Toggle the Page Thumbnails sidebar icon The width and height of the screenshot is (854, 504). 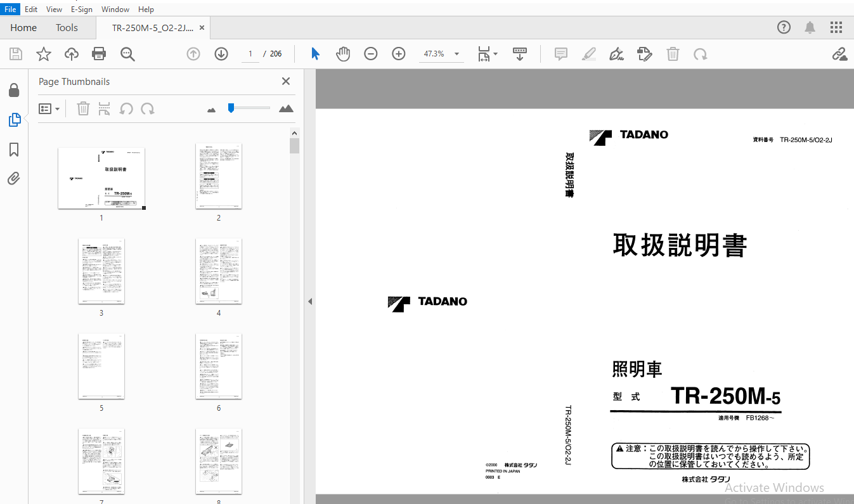click(x=14, y=120)
